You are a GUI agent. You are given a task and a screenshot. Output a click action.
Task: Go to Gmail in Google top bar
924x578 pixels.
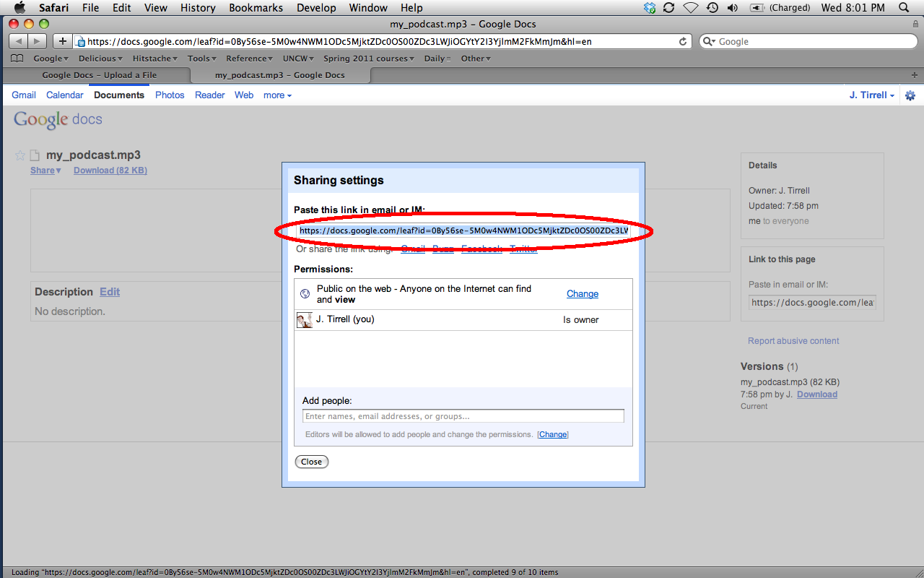(x=24, y=95)
